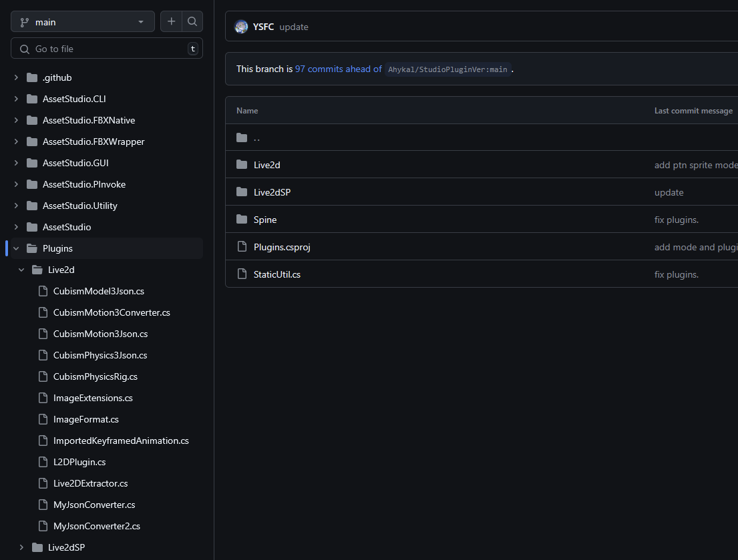Image resolution: width=738 pixels, height=560 pixels.
Task: Expand the AssetStudio.CLI folder chevron
Action: click(x=17, y=99)
